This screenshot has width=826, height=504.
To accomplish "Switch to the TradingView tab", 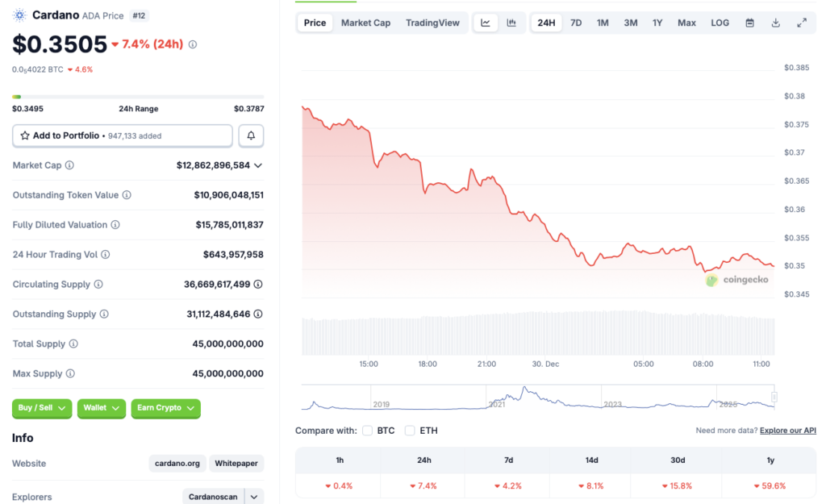I will [x=432, y=23].
